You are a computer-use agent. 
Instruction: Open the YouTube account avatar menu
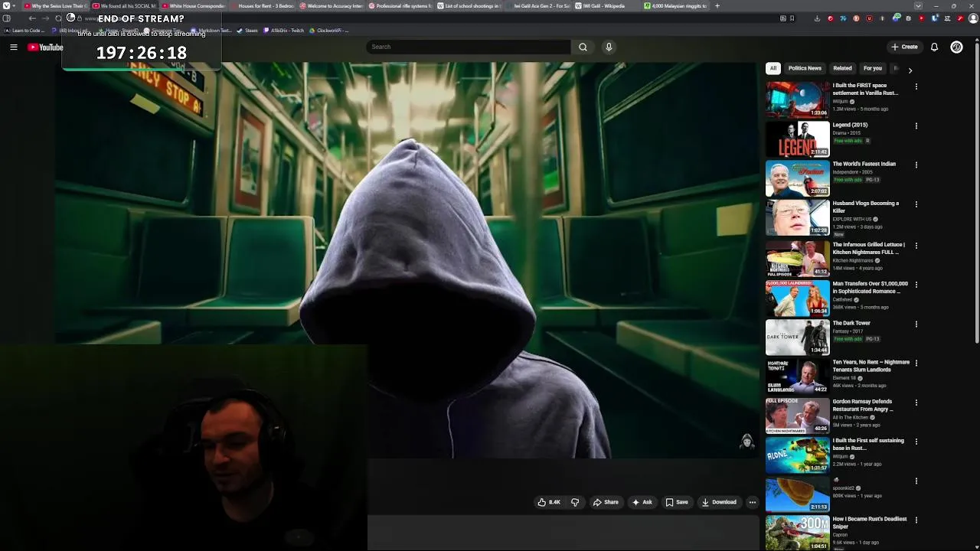click(956, 47)
